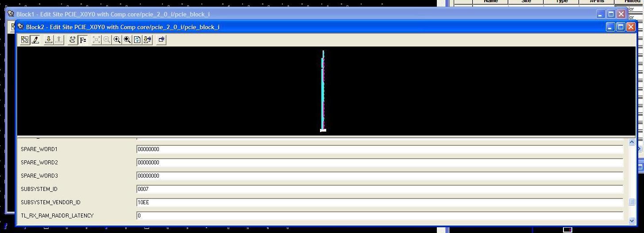This screenshot has width=644, height=233.
Task: Click the SUBSYSTEM_VENDOR_ID field containing 10EE
Action: tap(379, 202)
